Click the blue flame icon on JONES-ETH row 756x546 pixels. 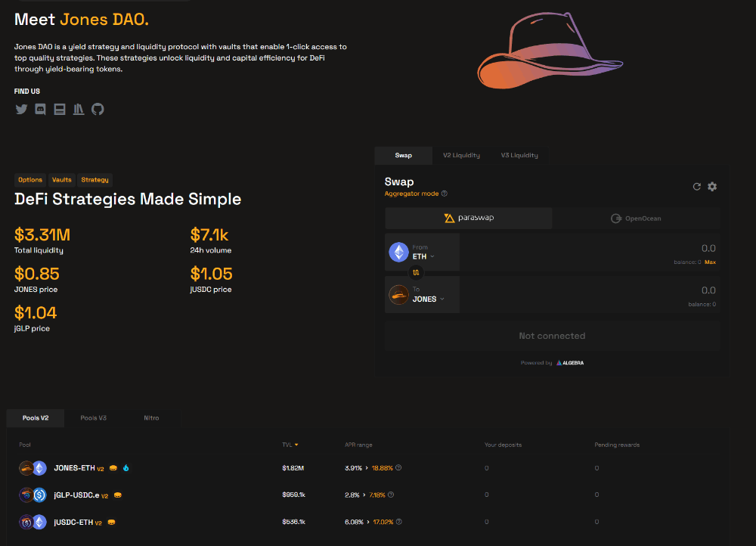click(x=125, y=468)
